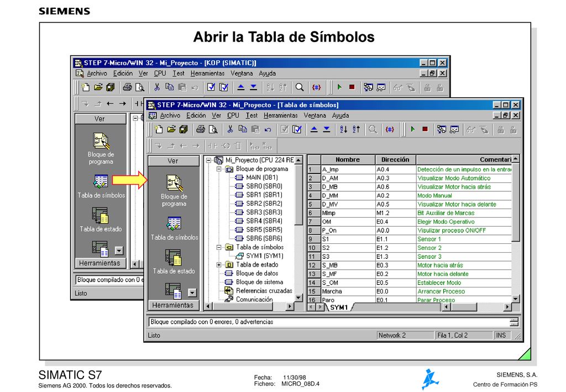The image size is (566, 392).
Task: Click the 'Fila 1, Col 2' status bar field
Action: [x=464, y=336]
